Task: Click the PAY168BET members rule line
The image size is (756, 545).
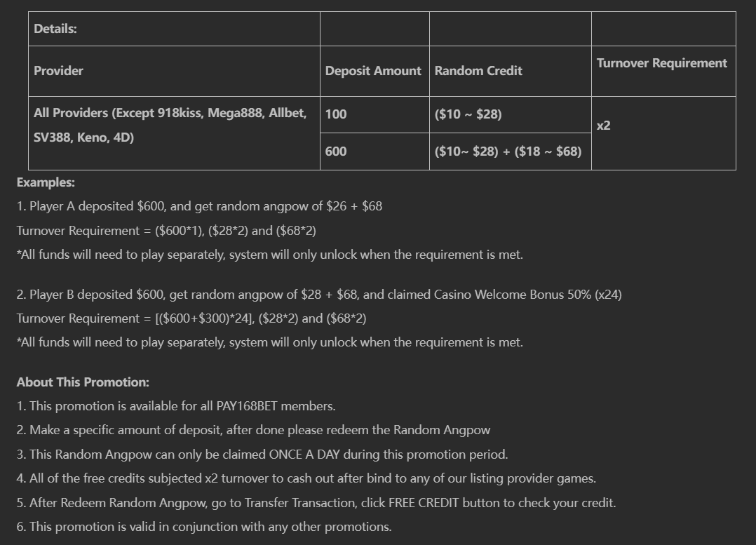Action: pyautogui.click(x=176, y=406)
